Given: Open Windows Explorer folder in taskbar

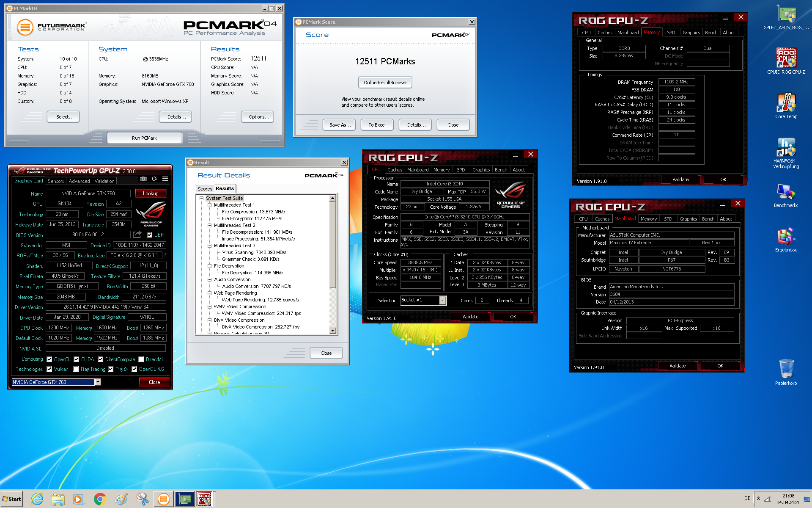Looking at the screenshot, I should (x=58, y=500).
